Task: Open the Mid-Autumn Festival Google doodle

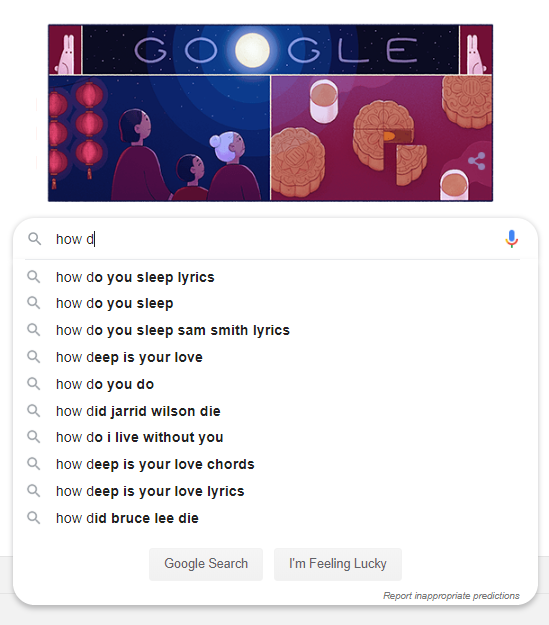Action: pos(270,113)
